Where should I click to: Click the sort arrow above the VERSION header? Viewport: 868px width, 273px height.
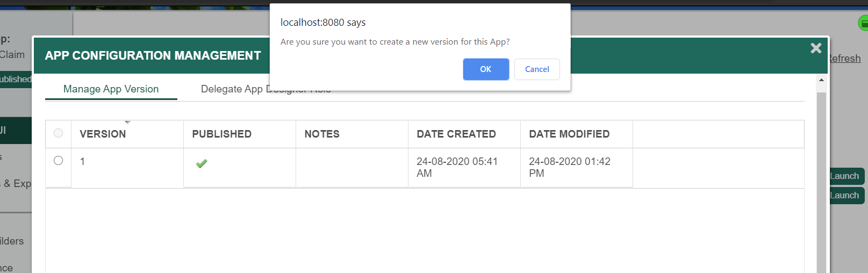tap(128, 123)
